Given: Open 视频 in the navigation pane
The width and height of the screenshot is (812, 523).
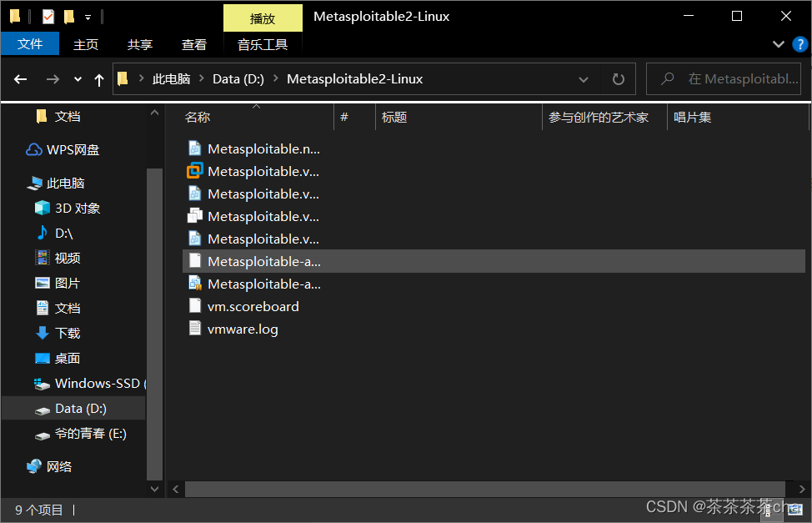Looking at the screenshot, I should click(x=58, y=258).
